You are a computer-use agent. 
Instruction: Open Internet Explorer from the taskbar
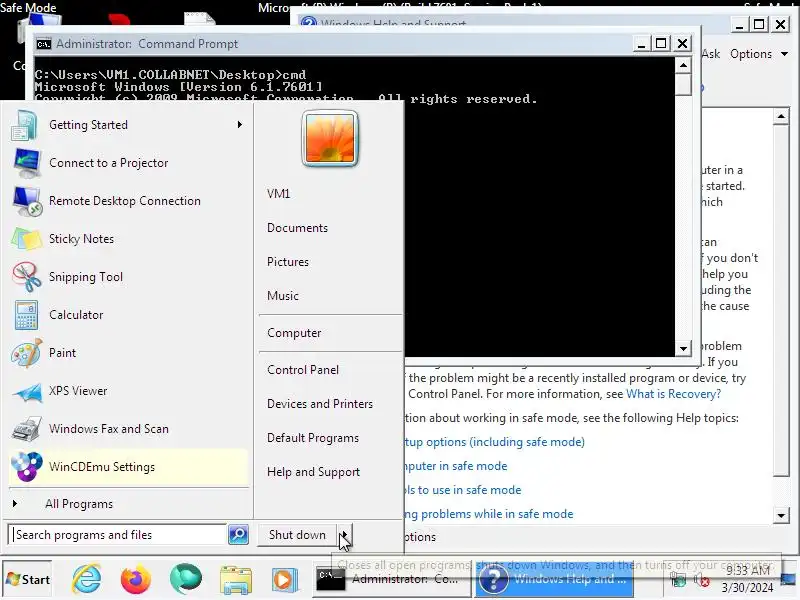pyautogui.click(x=87, y=579)
